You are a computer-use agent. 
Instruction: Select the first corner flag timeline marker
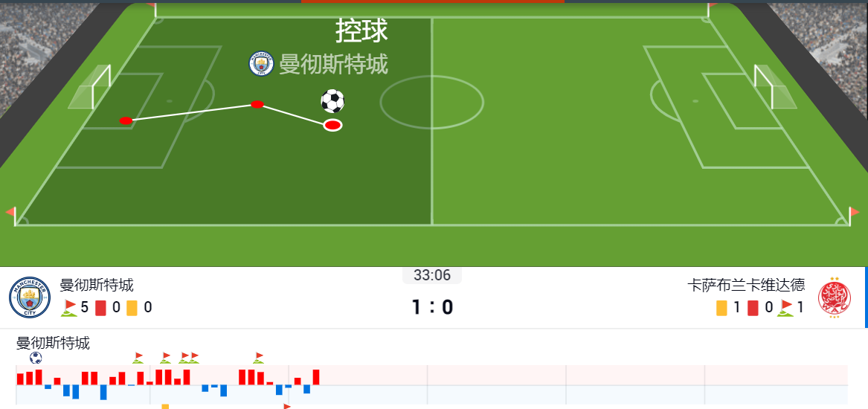[138, 358]
